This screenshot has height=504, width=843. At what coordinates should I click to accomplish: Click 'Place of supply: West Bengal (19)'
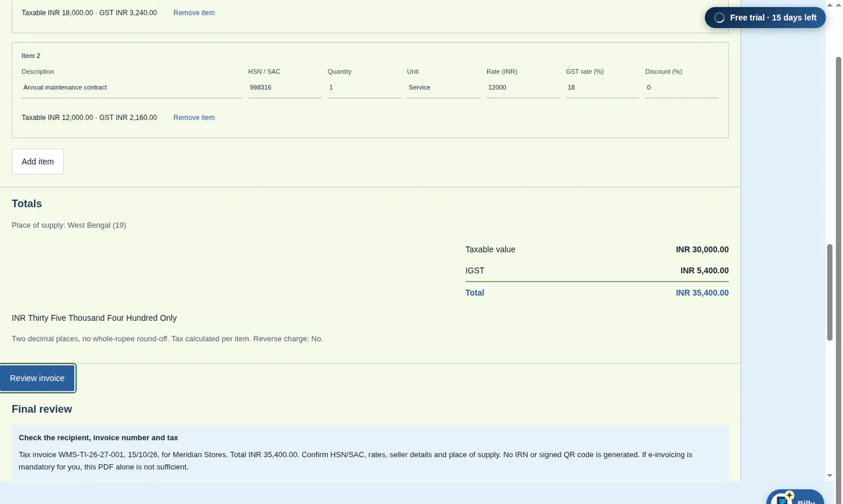coord(69,225)
